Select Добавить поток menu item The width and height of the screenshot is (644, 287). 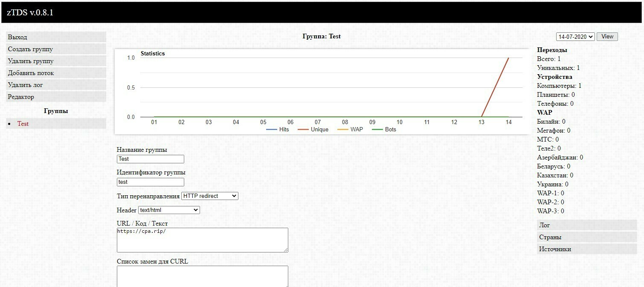(56, 73)
